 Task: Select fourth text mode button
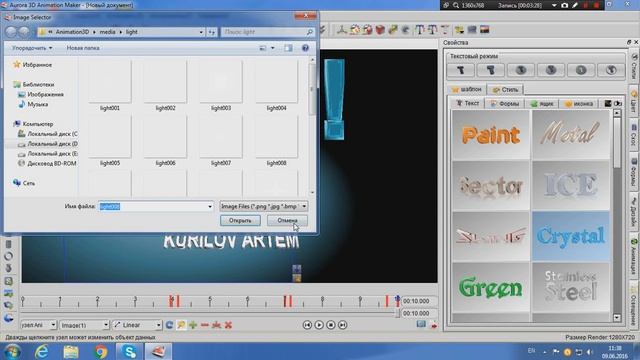[551, 70]
